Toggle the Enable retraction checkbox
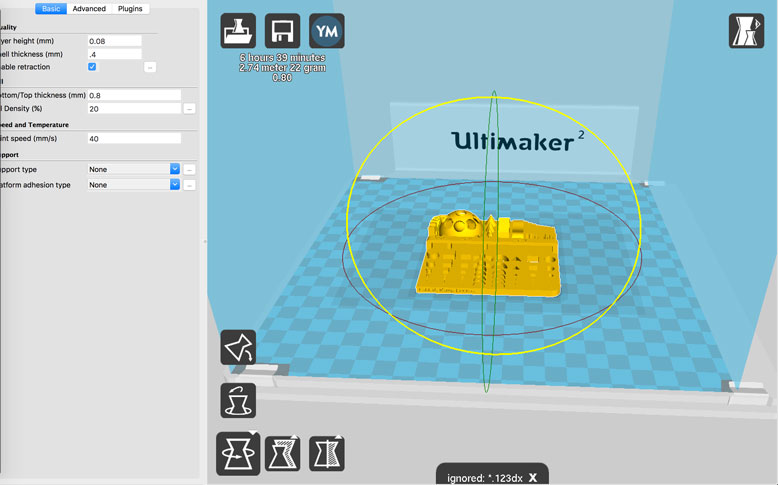 [x=92, y=67]
